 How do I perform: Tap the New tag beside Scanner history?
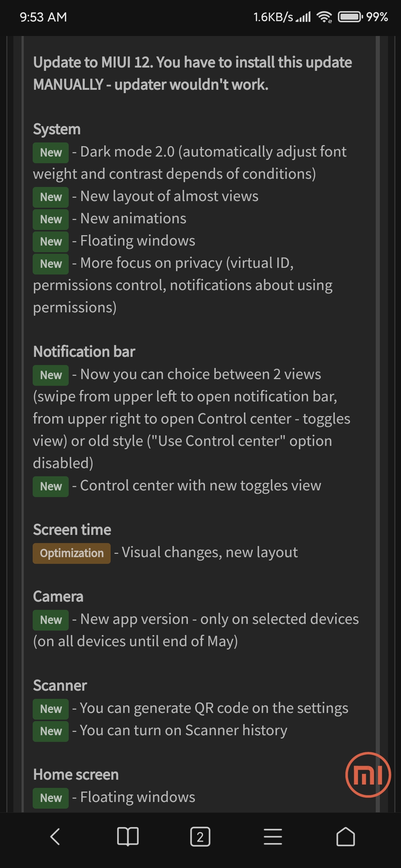(x=51, y=731)
